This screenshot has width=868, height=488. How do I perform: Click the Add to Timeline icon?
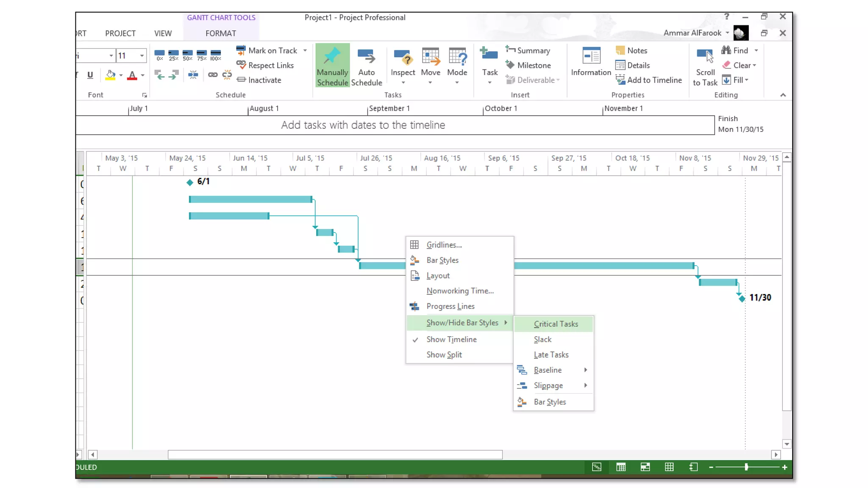620,80
